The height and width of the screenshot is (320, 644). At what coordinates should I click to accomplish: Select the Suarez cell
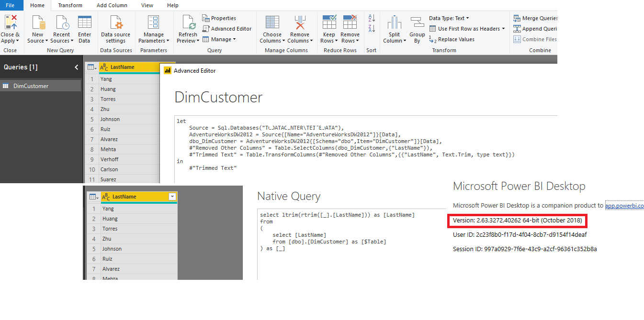tap(129, 179)
